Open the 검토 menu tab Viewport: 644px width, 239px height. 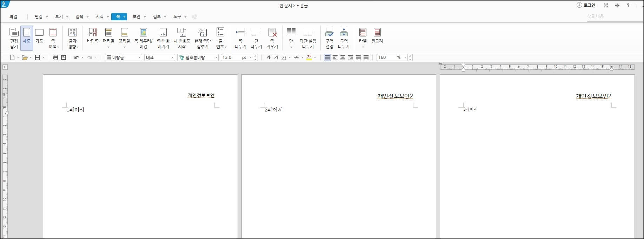point(157,16)
